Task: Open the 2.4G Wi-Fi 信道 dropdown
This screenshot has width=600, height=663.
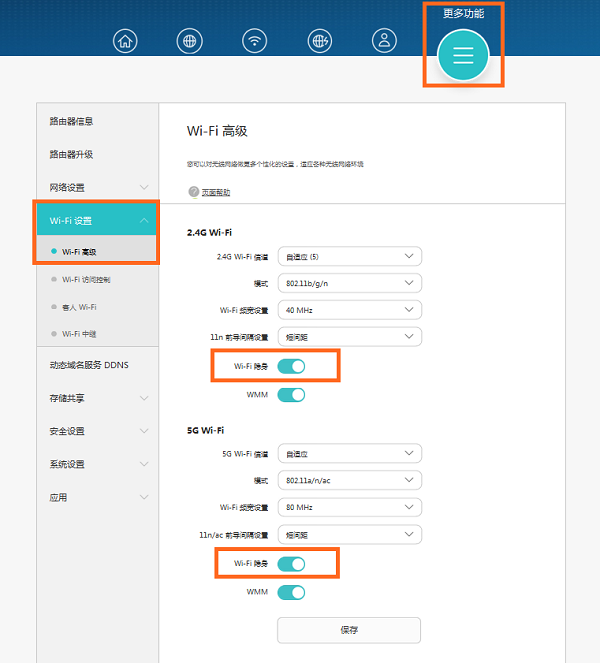Action: [349, 256]
